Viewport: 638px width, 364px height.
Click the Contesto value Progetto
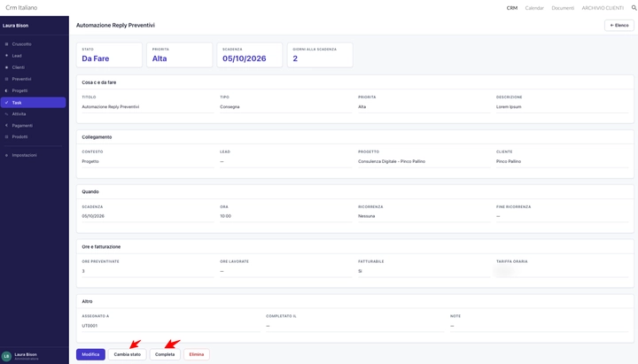[90, 161]
